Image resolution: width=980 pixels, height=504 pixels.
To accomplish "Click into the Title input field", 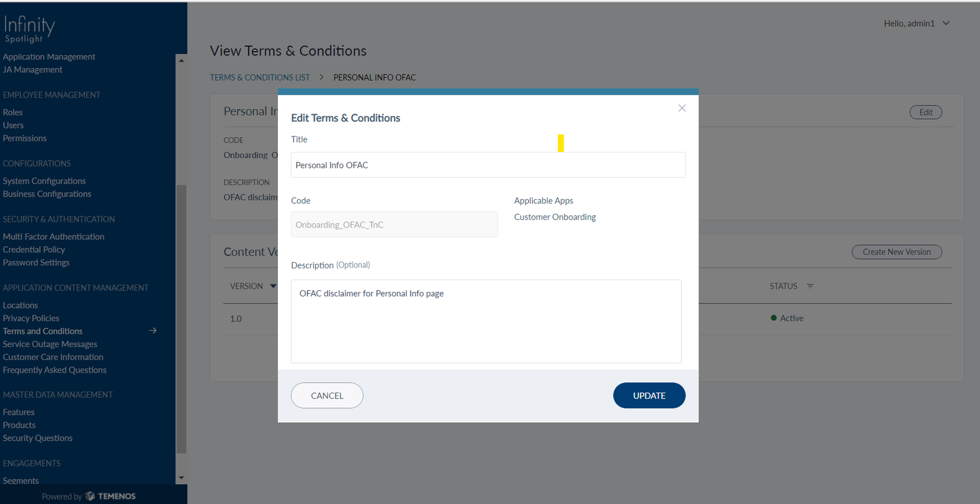I will click(x=488, y=165).
